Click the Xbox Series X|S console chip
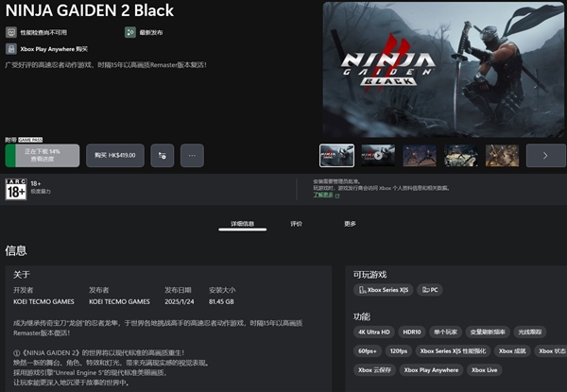The image size is (567, 392). point(384,290)
